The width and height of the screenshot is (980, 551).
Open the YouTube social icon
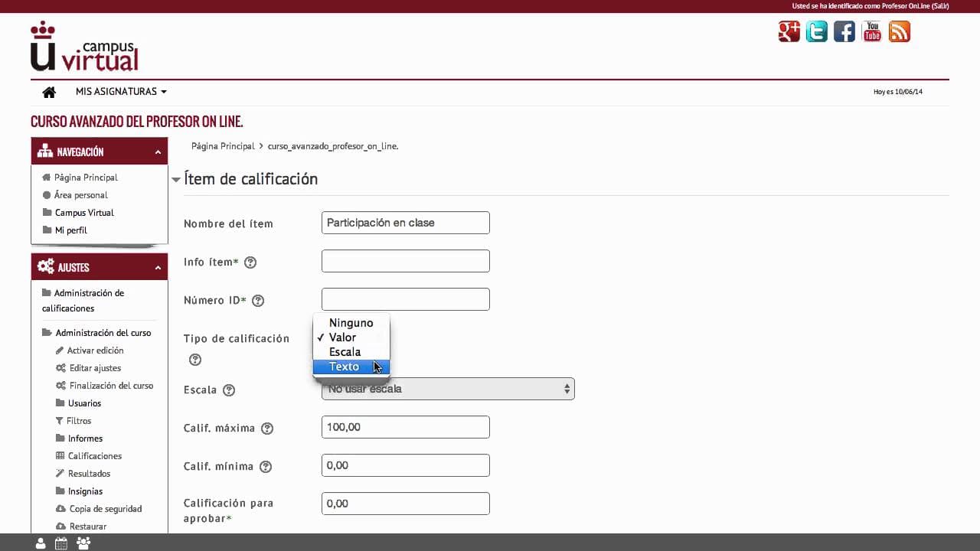(x=872, y=31)
